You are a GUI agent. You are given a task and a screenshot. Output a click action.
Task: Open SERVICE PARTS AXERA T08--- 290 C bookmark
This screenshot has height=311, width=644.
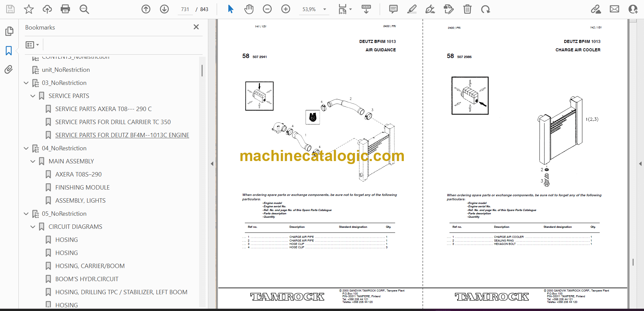tap(103, 109)
